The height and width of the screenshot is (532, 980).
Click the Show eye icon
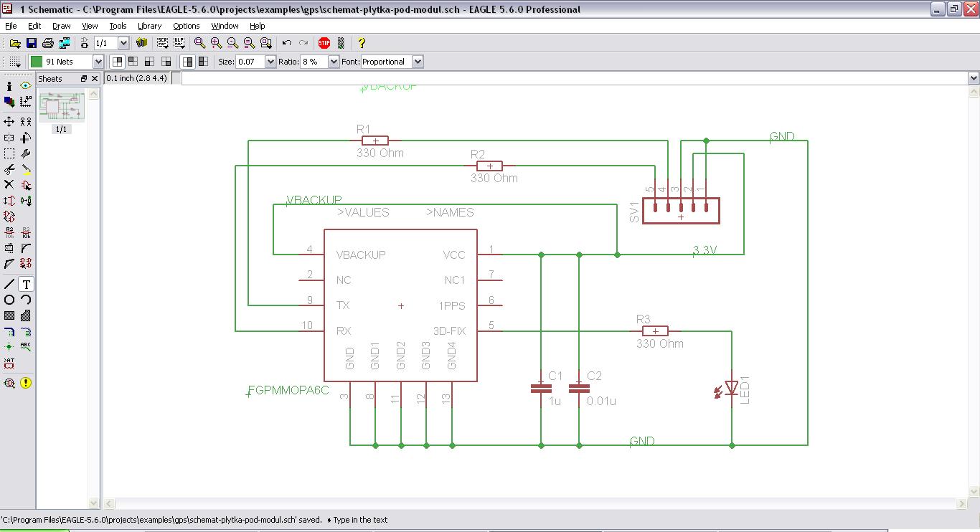tap(26, 85)
